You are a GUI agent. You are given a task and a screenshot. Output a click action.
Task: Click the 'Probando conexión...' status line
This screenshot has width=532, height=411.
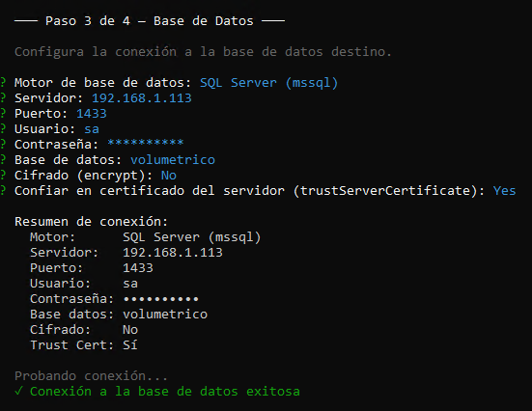91,375
